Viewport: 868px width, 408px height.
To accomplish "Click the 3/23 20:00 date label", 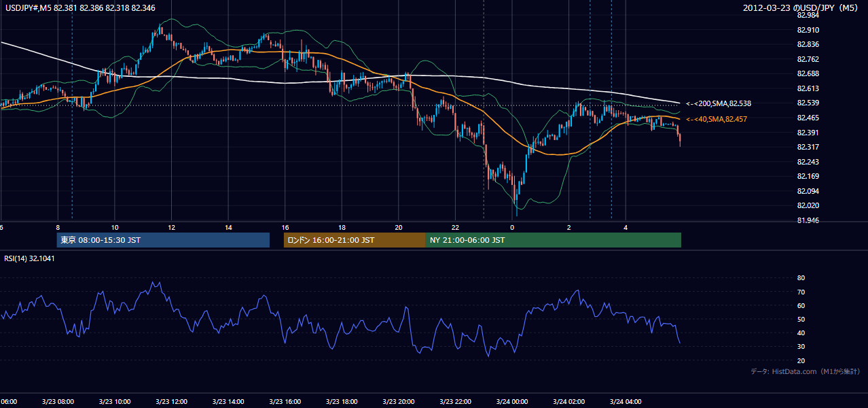I will coord(399,402).
